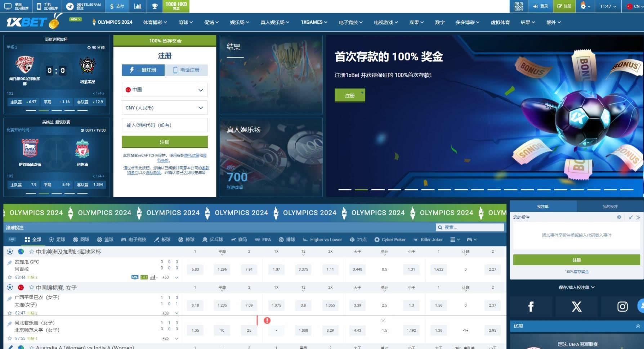Viewport: 644px width, 349px height.
Task: Collapse the bet slip panel double-chevron
Action: 638,217
